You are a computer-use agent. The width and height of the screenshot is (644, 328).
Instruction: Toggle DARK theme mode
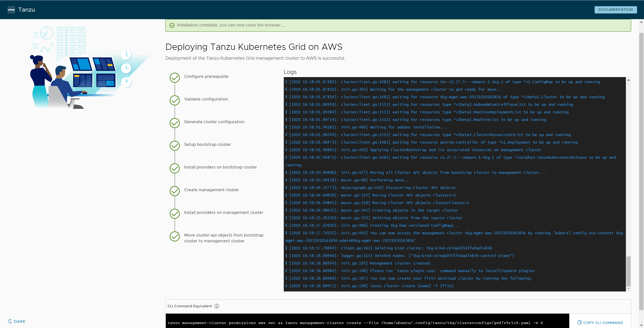tap(17, 321)
